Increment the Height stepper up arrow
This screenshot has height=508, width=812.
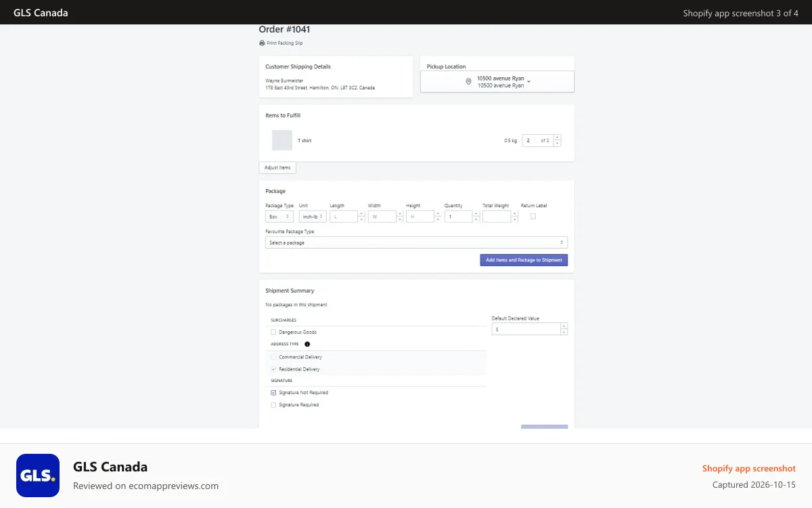point(438,213)
